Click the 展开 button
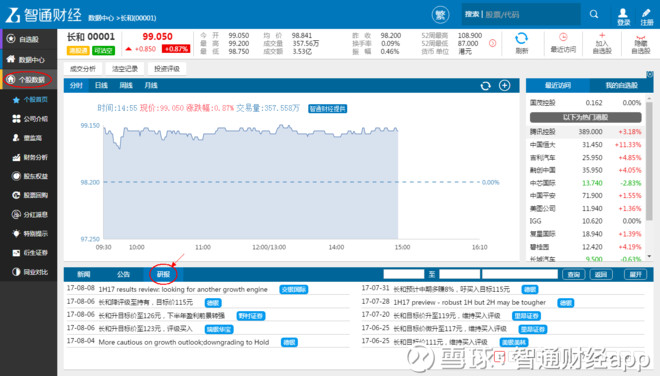 (635, 275)
